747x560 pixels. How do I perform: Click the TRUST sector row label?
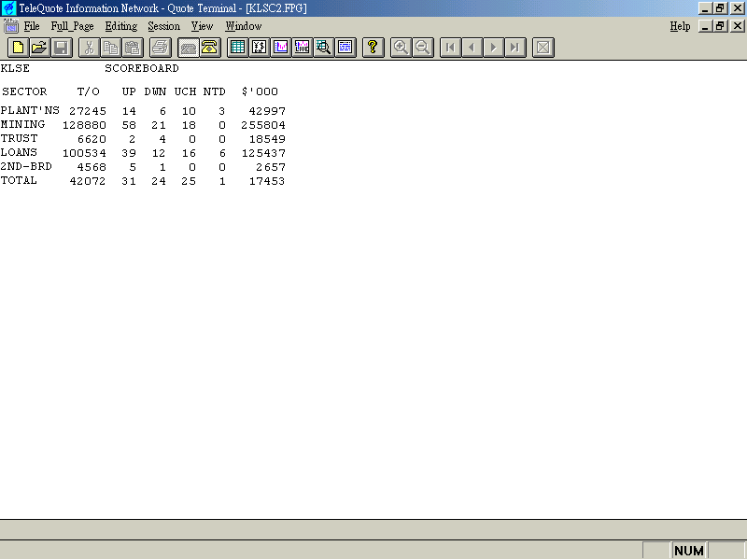pos(19,138)
